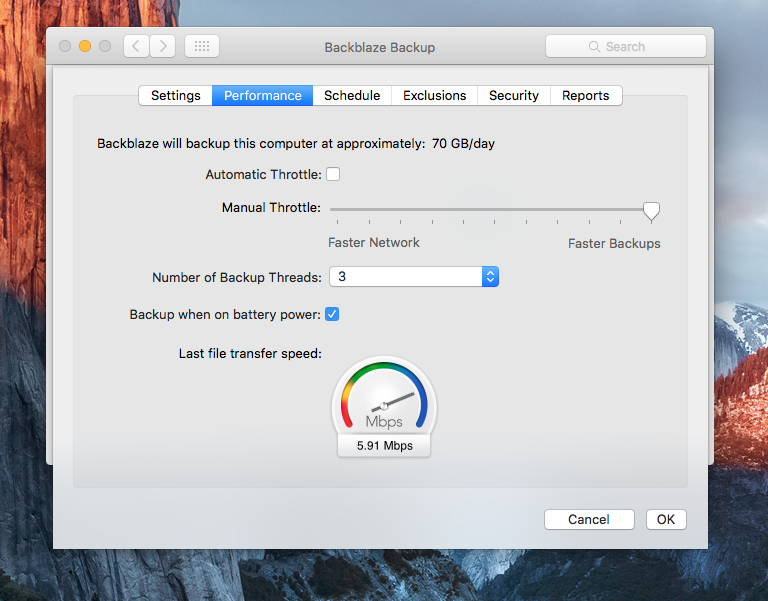Viewport: 768px width, 601px height.
Task: Click the Manual Throttle label
Action: point(271,208)
